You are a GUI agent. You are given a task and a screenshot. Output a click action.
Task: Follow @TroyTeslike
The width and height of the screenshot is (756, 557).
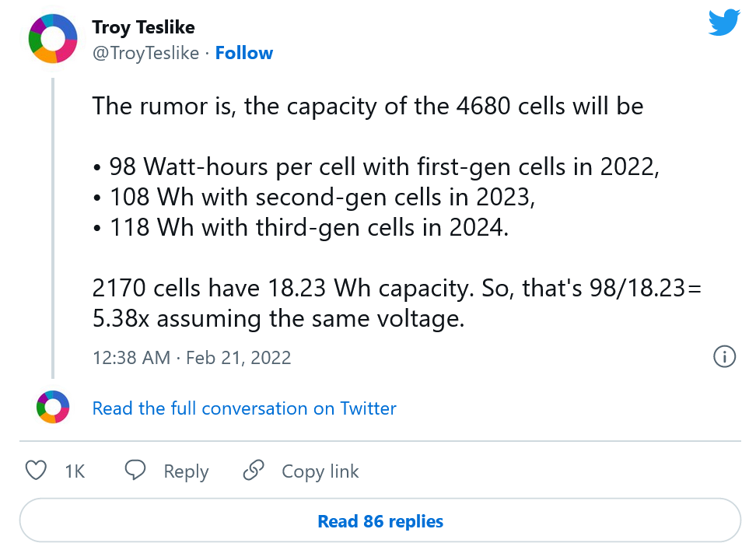tap(243, 53)
